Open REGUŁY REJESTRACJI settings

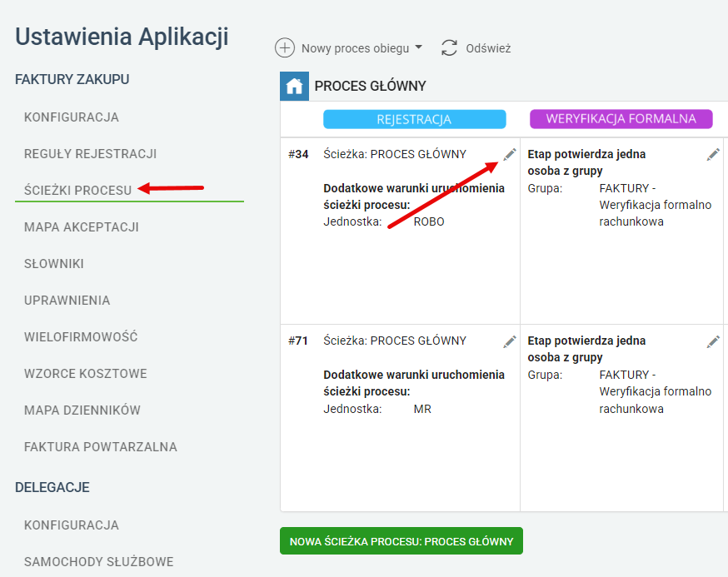(x=91, y=154)
